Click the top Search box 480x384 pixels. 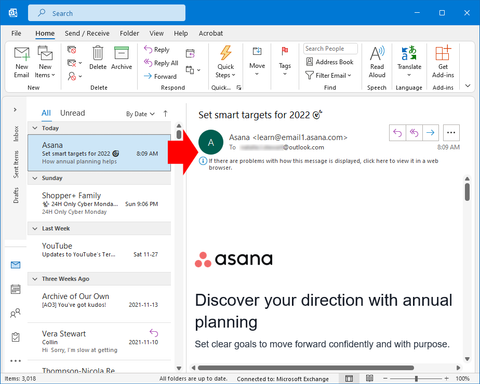(107, 13)
